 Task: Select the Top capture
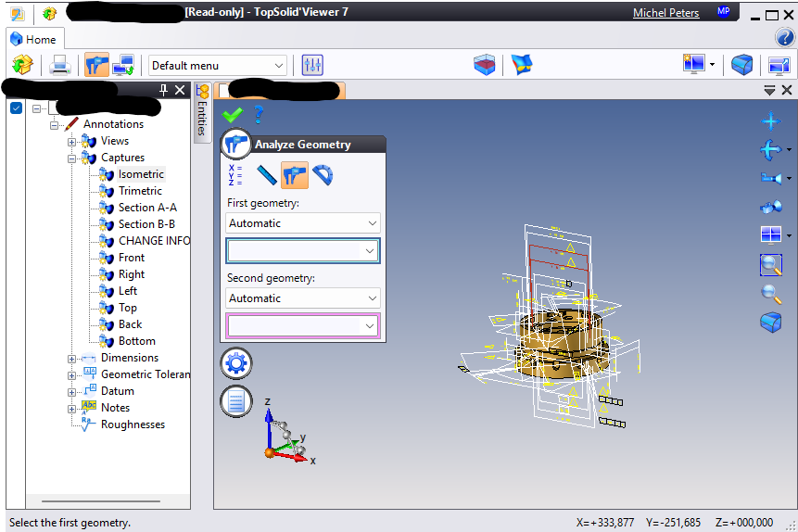point(127,308)
